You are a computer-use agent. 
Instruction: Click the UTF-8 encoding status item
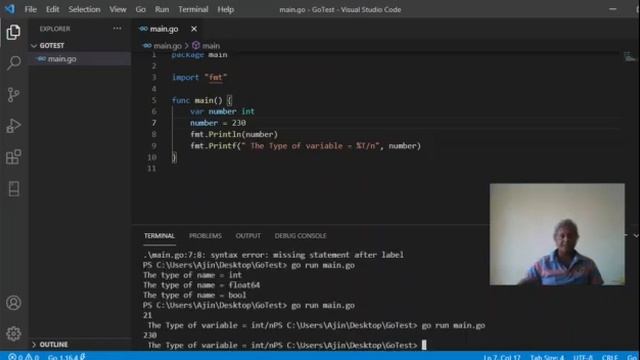pos(583,357)
